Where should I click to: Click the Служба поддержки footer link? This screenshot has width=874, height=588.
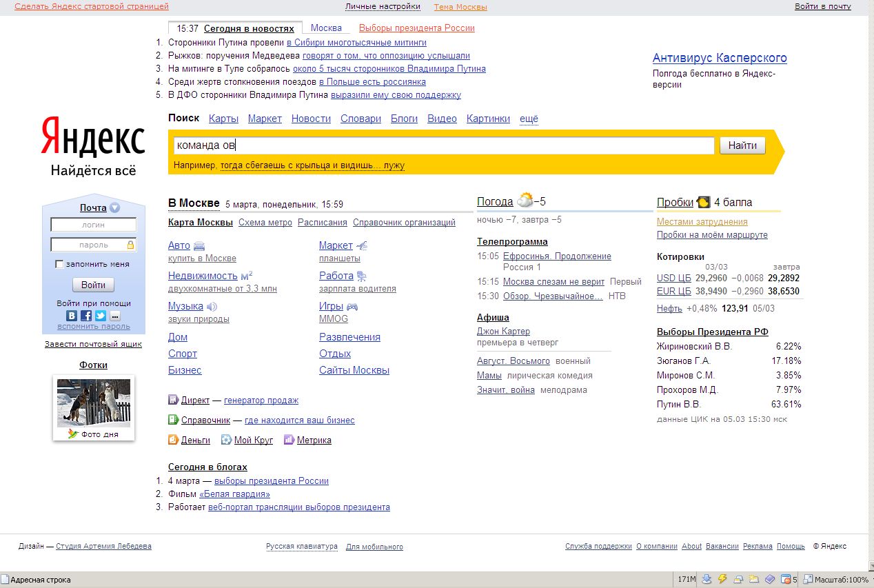[x=598, y=546]
